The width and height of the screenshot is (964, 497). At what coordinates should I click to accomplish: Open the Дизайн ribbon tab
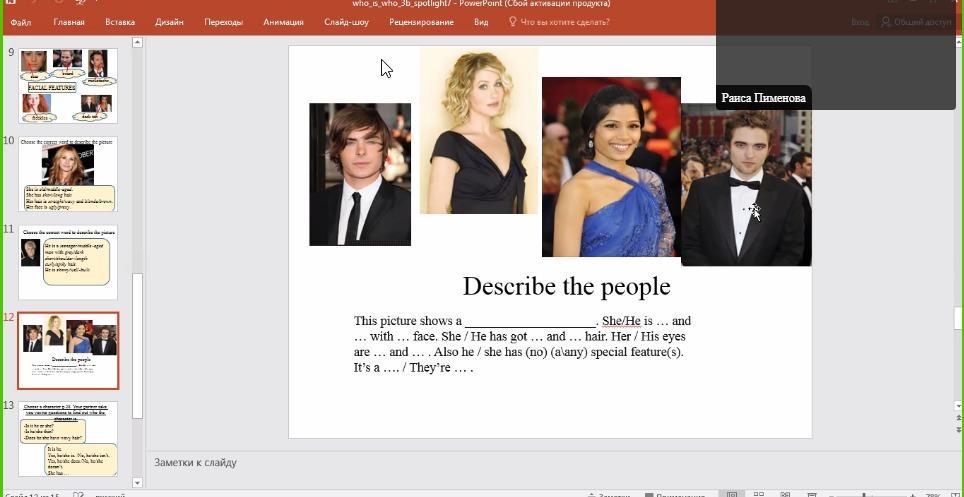click(169, 22)
